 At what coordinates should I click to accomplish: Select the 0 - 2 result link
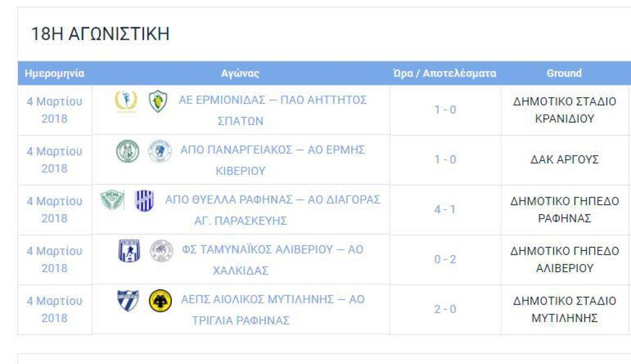click(445, 259)
